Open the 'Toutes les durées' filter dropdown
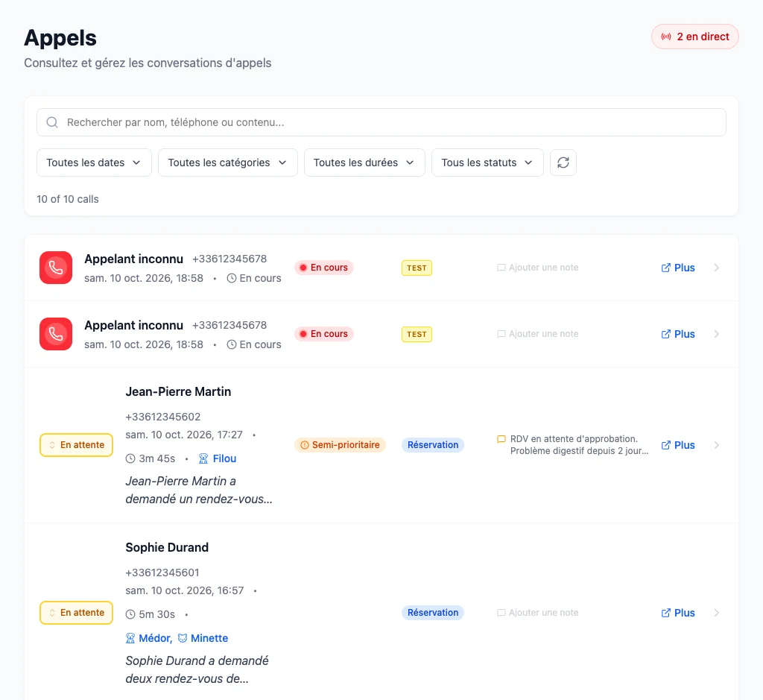The image size is (763, 700). (364, 163)
